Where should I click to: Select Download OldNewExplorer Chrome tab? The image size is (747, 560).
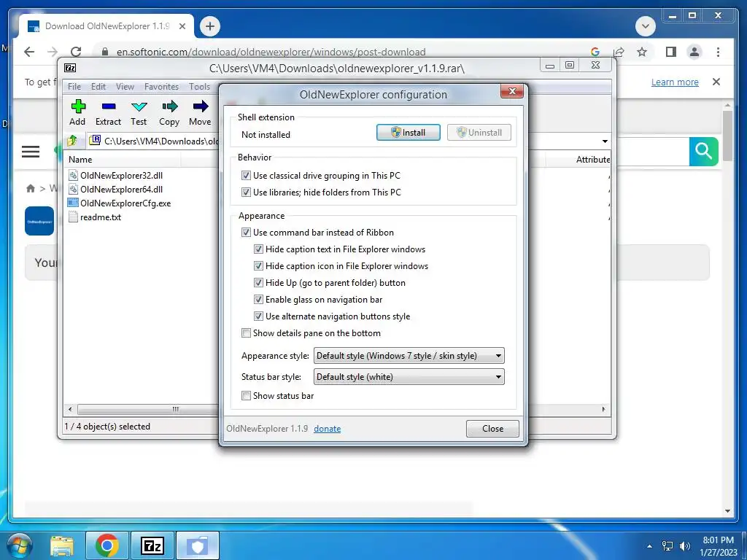[106, 26]
